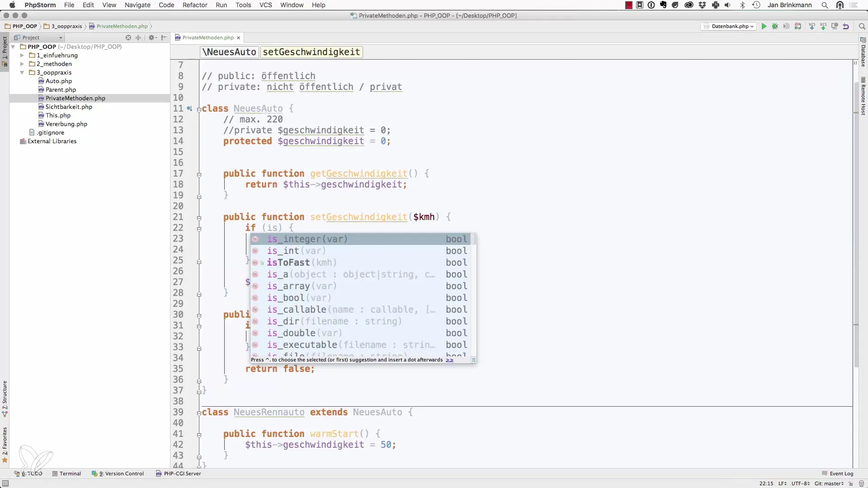
Task: Select the PrivateMethoden.php editor tab
Action: coord(208,38)
